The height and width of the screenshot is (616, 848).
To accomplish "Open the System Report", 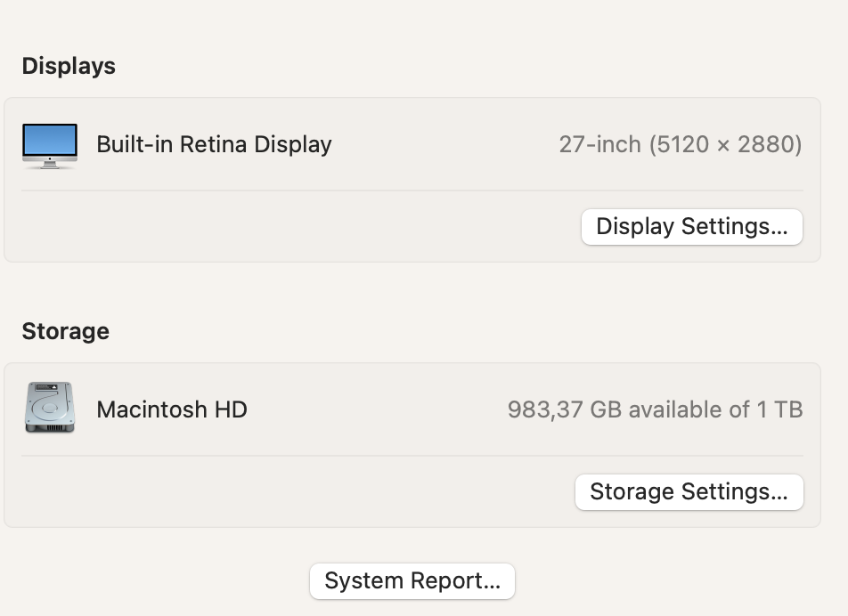I will [x=412, y=581].
